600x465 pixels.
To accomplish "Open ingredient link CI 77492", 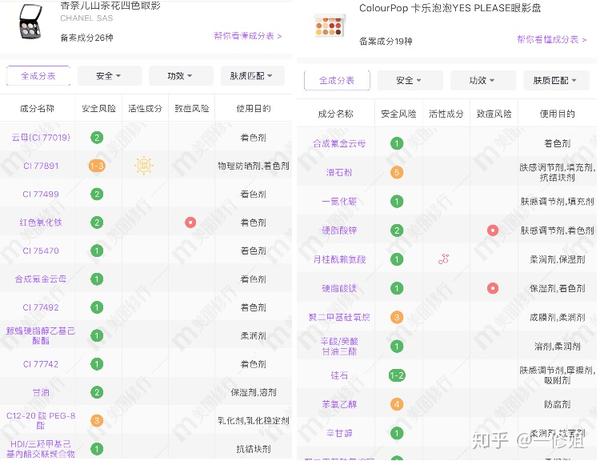I will [41, 307].
